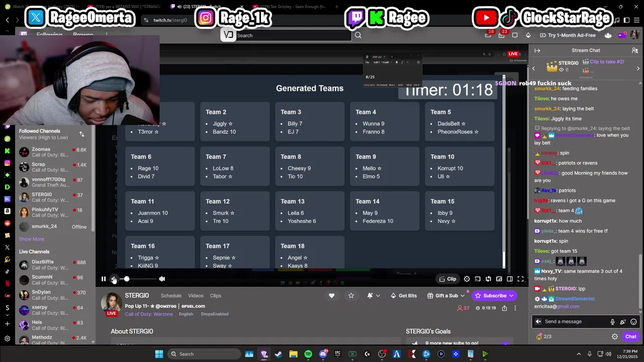
Task: Open the notifications inbox with 23 badge
Action: click(502, 35)
